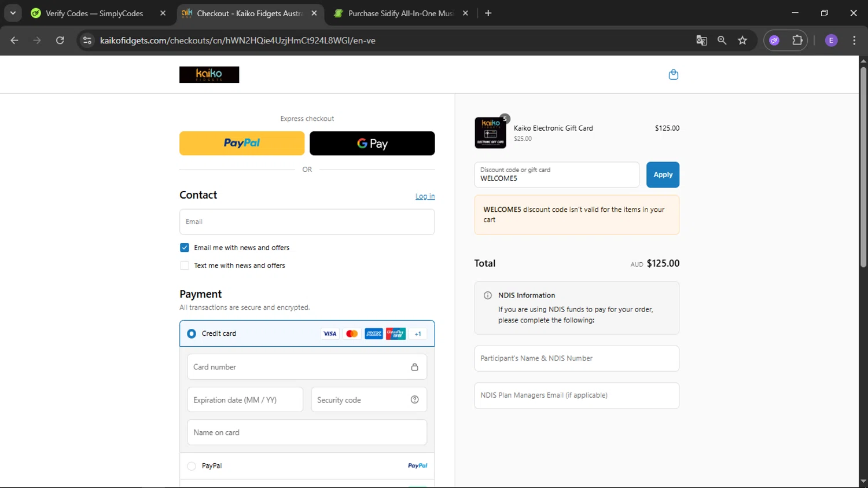Screen dimensions: 868x488
Task: Click the address bar URL
Action: (238, 41)
